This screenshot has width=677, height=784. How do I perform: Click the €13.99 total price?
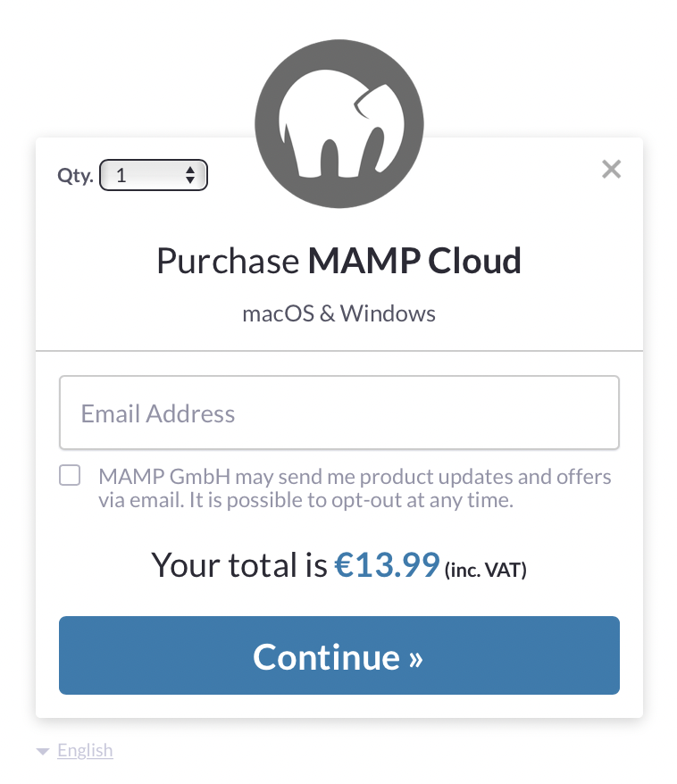coord(388,564)
